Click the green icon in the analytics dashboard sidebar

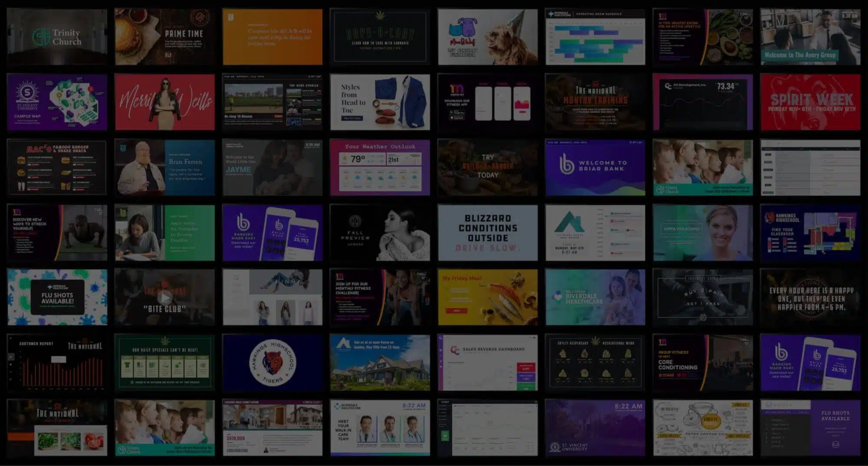click(445, 435)
